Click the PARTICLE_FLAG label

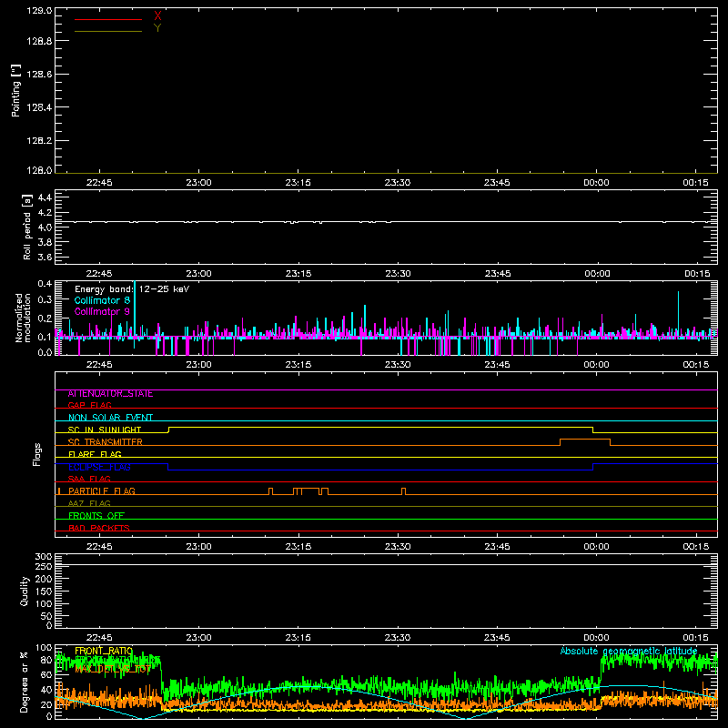(102, 491)
